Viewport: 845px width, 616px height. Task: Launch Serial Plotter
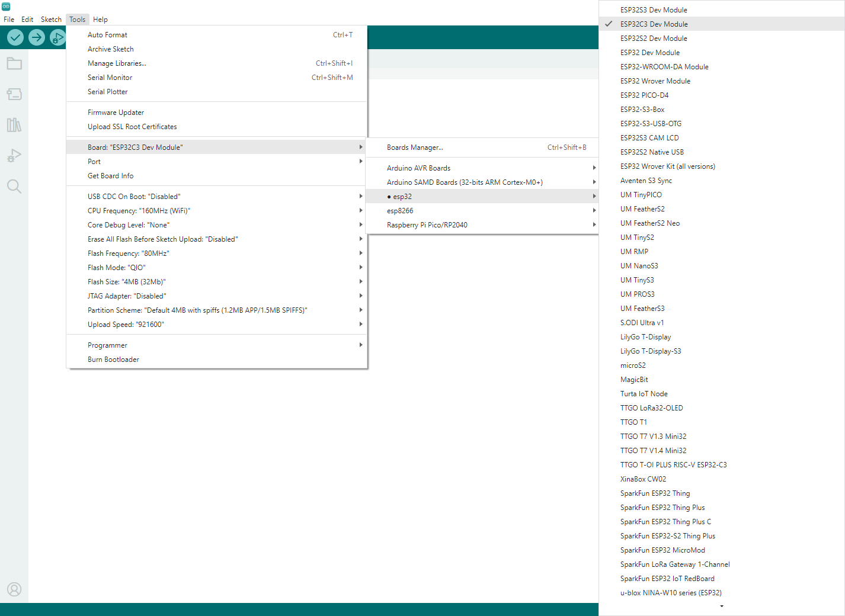tap(217, 92)
